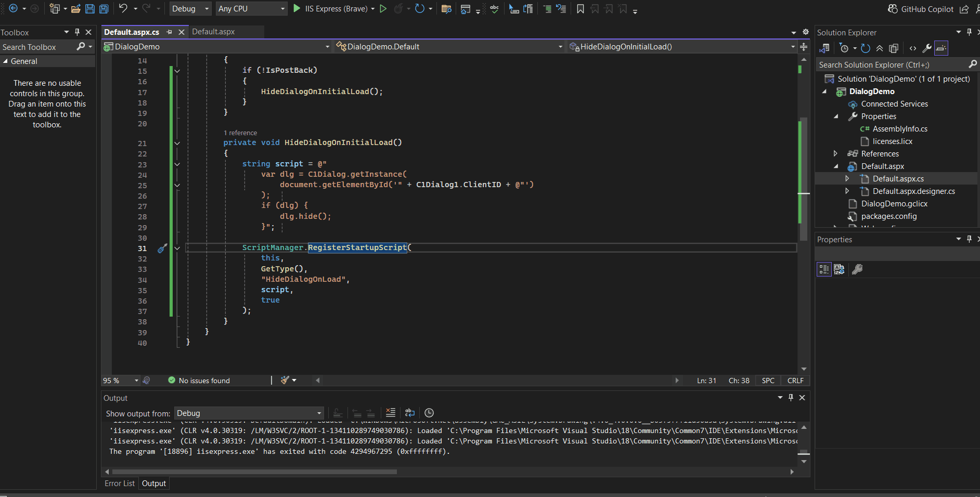Click the CRLF line ending indicator
Screen dimensions: 980x497
coord(795,381)
